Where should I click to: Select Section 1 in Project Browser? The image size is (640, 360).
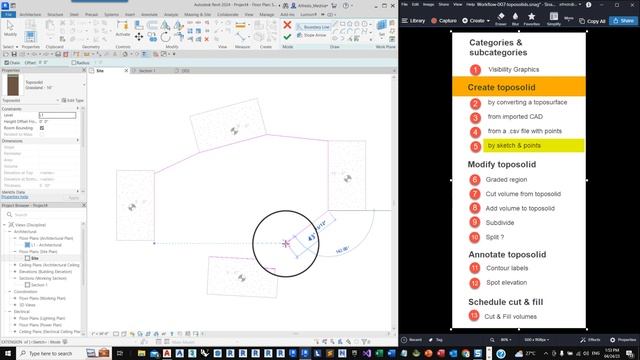pyautogui.click(x=36, y=284)
